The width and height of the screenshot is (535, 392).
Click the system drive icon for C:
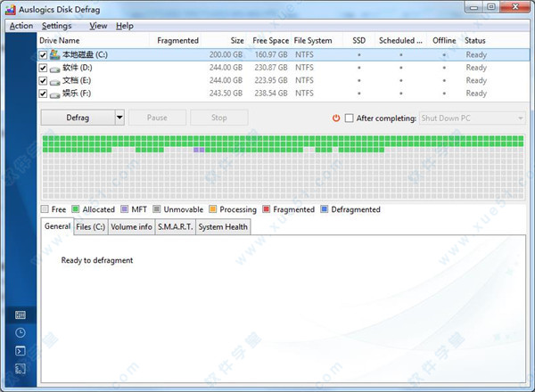pos(54,54)
